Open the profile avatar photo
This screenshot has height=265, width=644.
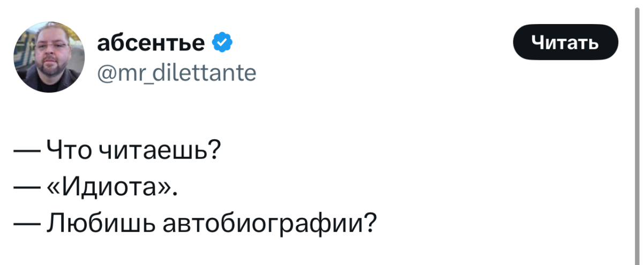coord(49,57)
